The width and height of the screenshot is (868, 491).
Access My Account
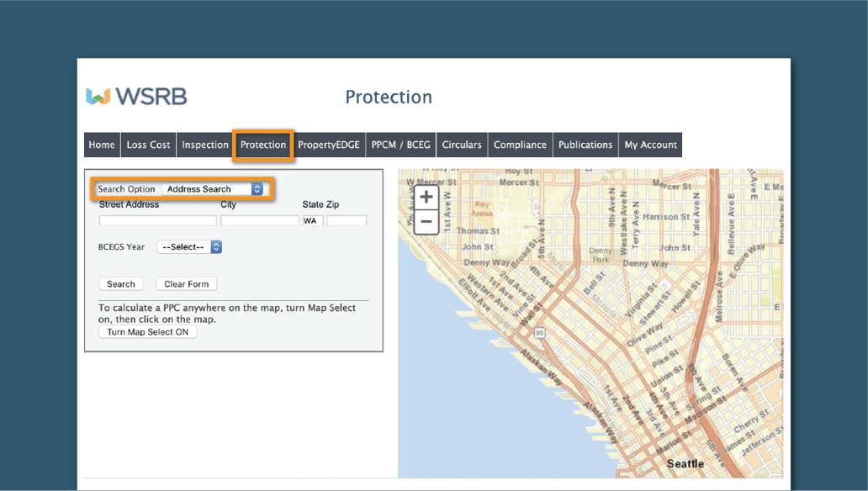[x=650, y=144]
